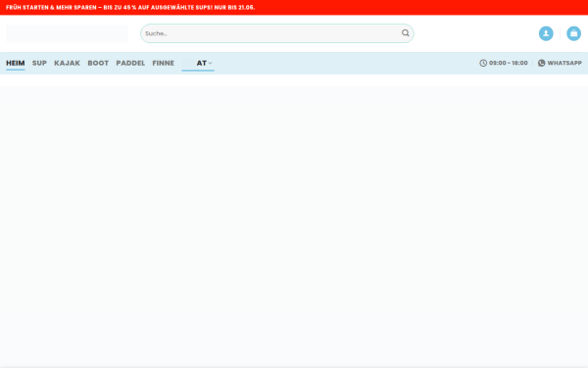Click the WhatsApp icon
Viewport: 588px width, 368px height.
(542, 63)
